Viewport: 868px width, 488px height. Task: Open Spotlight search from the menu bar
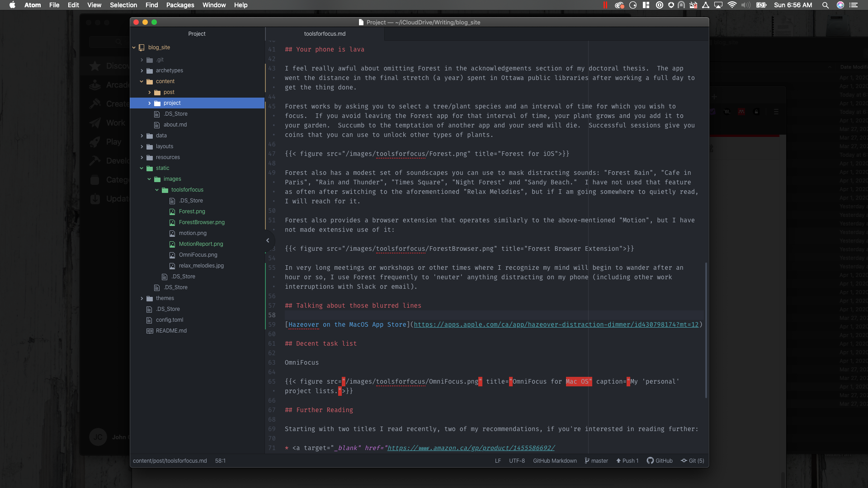coord(825,5)
